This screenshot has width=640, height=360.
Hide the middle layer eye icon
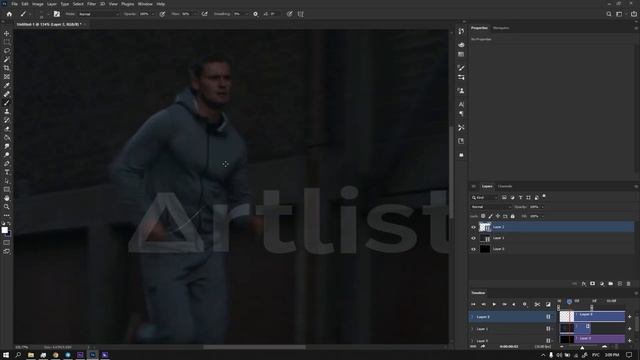473,238
